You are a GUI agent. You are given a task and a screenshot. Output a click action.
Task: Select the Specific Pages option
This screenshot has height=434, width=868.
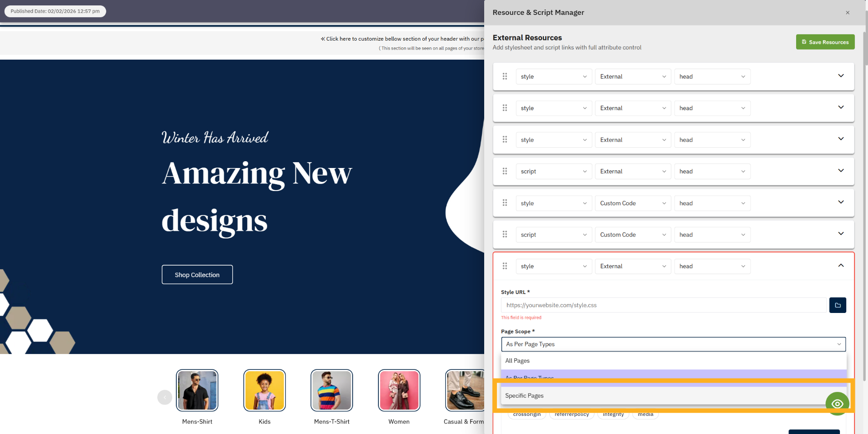pos(524,395)
